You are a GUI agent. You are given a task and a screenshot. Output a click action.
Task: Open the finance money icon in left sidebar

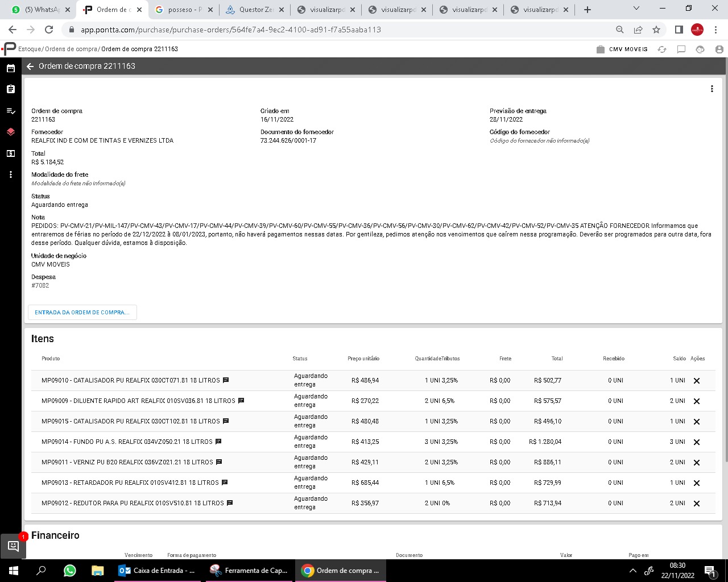point(10,153)
